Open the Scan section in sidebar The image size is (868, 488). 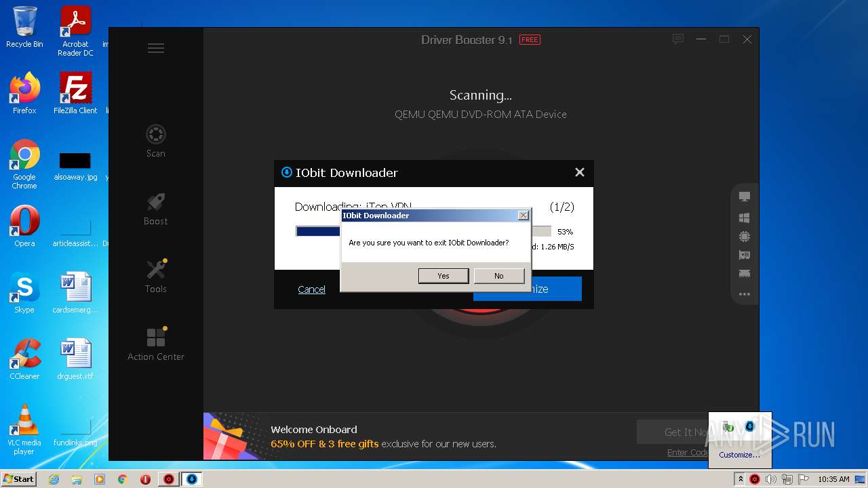[x=156, y=141]
